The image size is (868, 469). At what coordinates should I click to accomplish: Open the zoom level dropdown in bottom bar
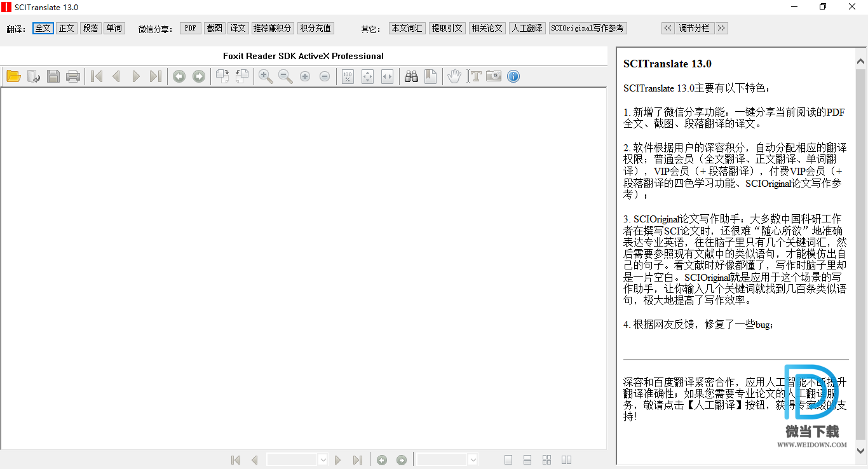(x=473, y=459)
